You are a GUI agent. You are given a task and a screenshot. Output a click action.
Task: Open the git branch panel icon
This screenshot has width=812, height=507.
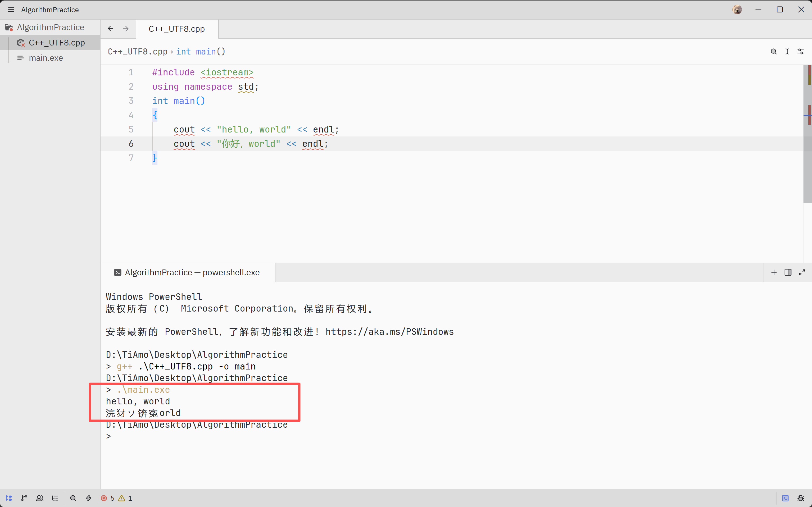pos(24,498)
